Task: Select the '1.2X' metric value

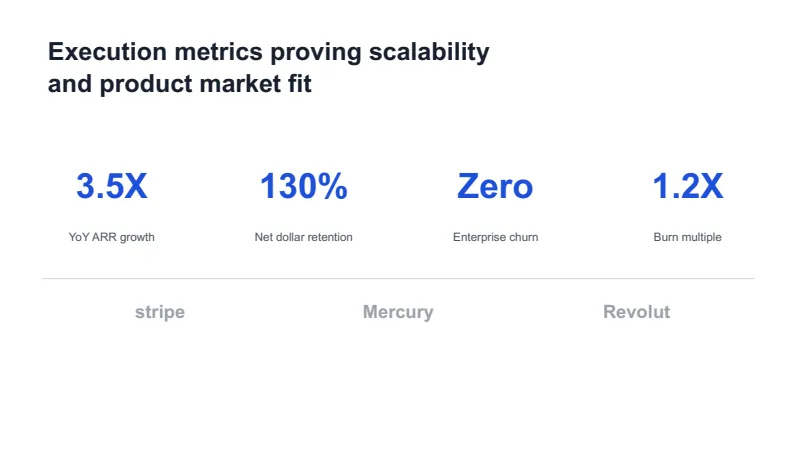Action: click(x=688, y=186)
